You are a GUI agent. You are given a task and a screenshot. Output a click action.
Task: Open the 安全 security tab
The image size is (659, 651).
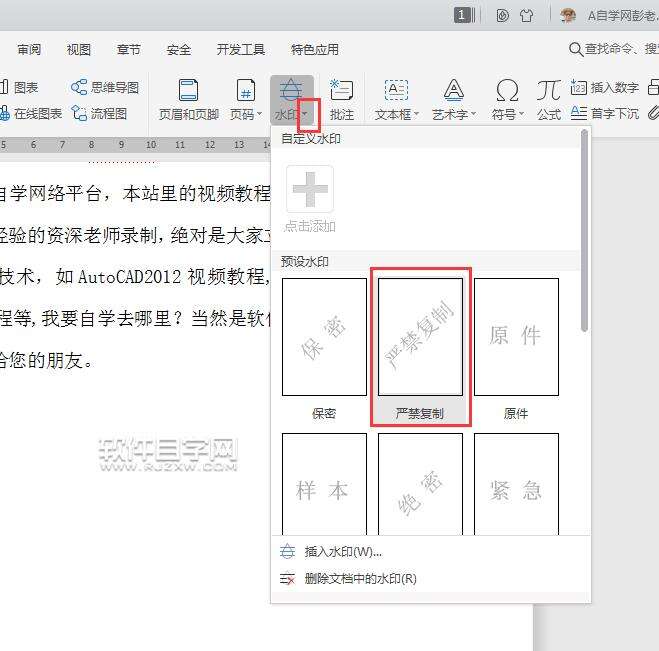(179, 50)
